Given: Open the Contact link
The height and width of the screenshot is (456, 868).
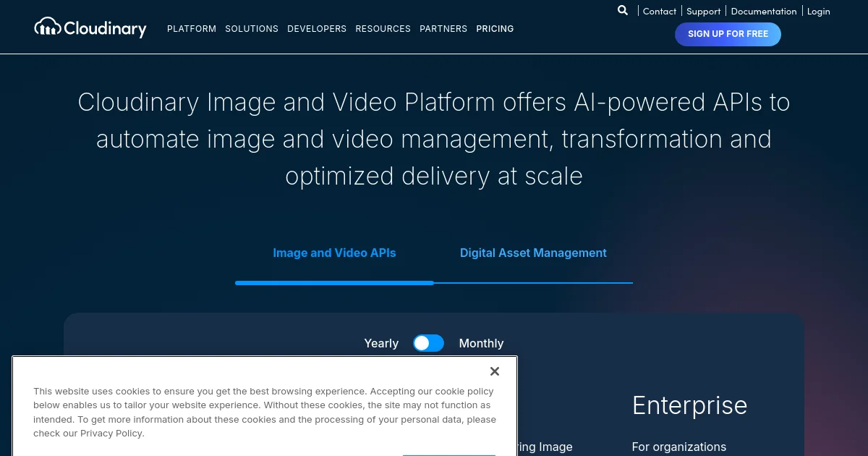Looking at the screenshot, I should [x=660, y=12].
